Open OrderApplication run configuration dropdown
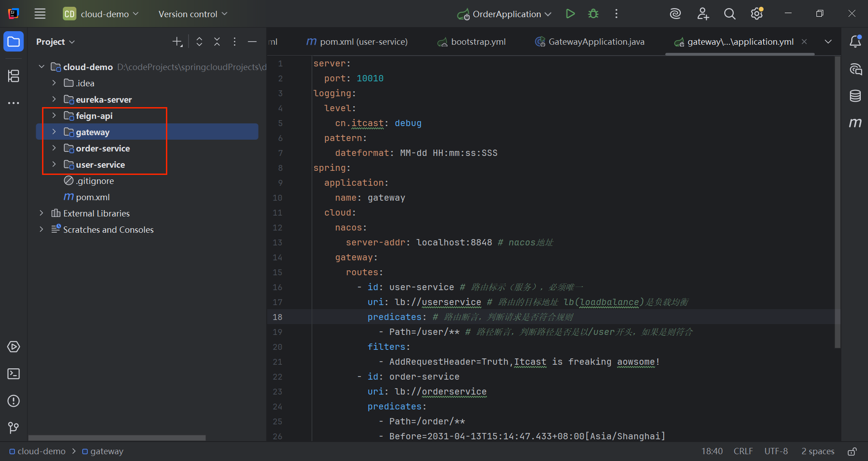This screenshot has width=868, height=461. (505, 14)
